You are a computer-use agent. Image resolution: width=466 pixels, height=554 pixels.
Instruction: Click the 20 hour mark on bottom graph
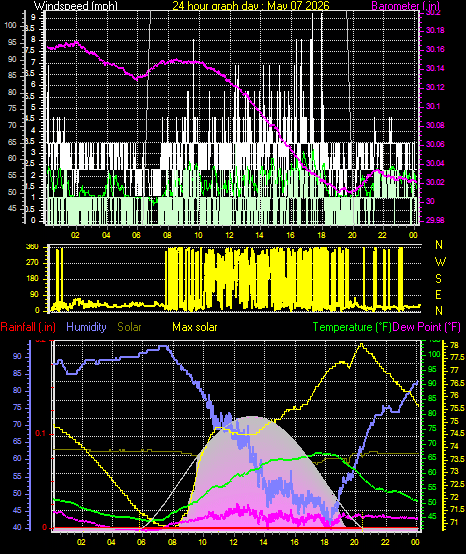[x=356, y=542]
